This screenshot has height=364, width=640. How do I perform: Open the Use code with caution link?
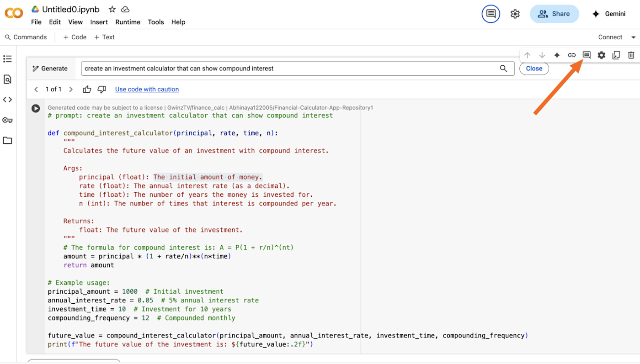pyautogui.click(x=147, y=89)
